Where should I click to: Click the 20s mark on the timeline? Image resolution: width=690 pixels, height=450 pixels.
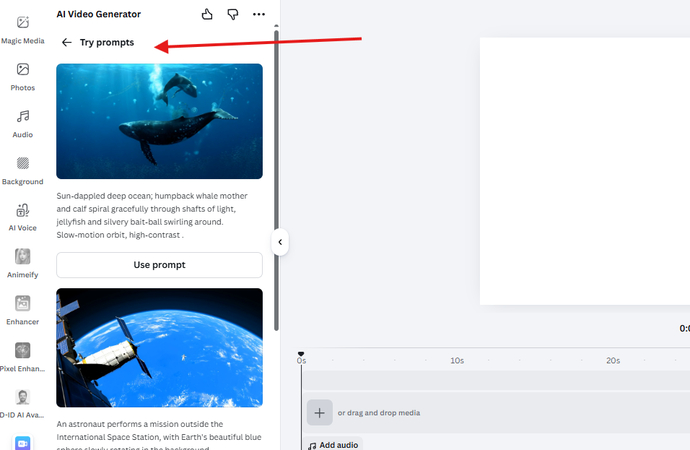[613, 360]
